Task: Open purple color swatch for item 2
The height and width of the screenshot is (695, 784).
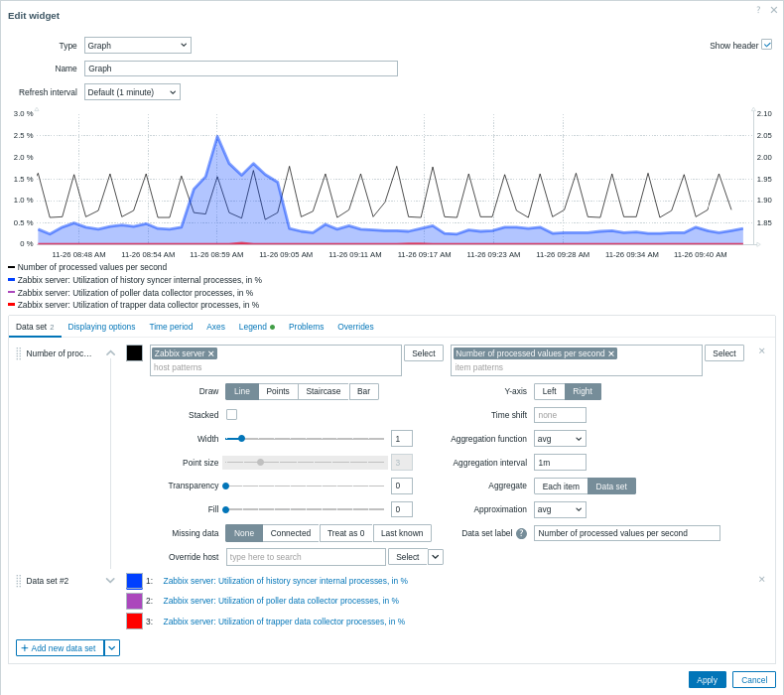Action: (x=135, y=601)
